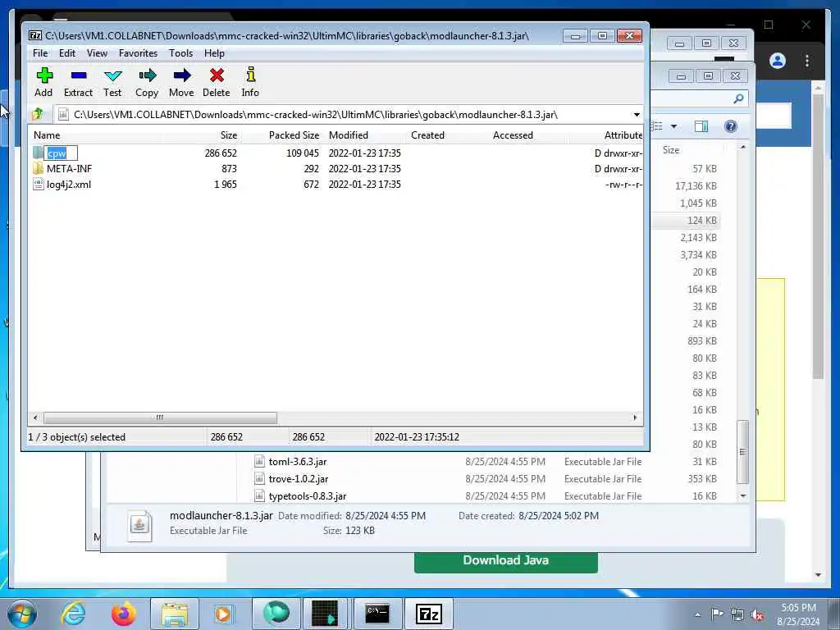
Task: Sort by Packed Size column
Action: coord(282,135)
